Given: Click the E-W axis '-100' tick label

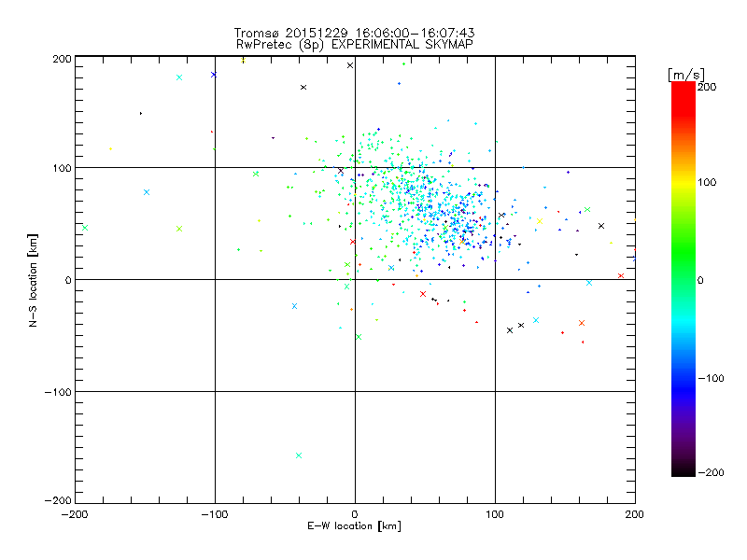Looking at the screenshot, I should point(215,514).
